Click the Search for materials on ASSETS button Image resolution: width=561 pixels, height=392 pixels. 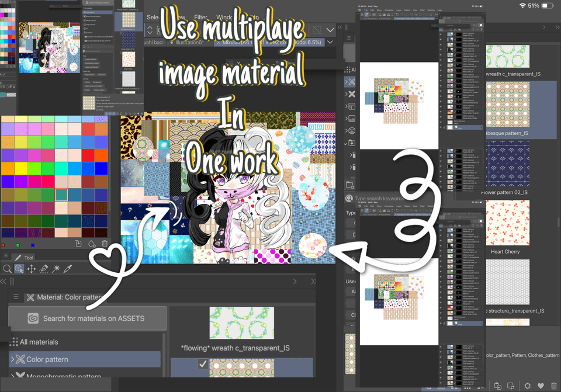click(88, 318)
